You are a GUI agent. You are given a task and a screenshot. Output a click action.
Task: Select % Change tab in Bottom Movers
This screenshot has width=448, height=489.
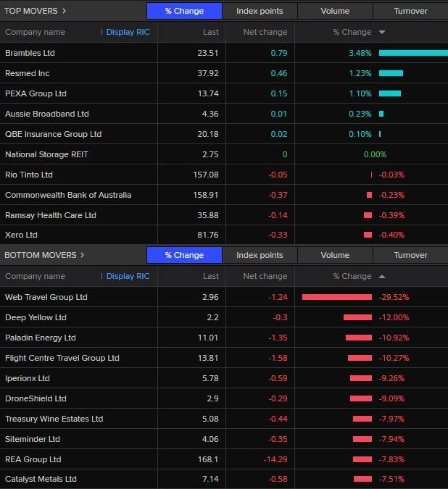click(184, 255)
